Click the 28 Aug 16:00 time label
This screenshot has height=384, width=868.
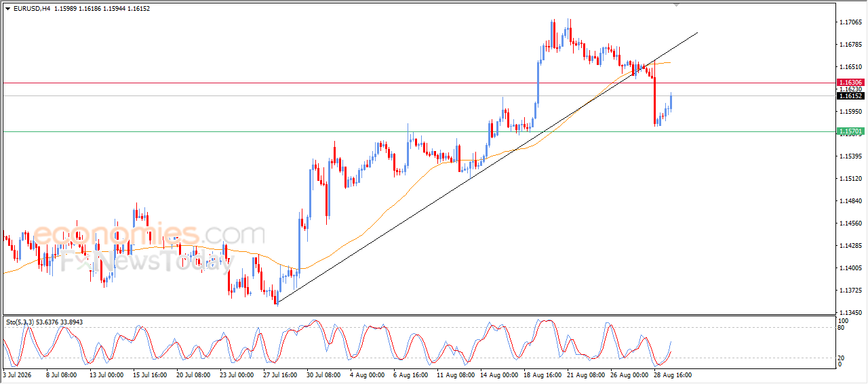673,374
